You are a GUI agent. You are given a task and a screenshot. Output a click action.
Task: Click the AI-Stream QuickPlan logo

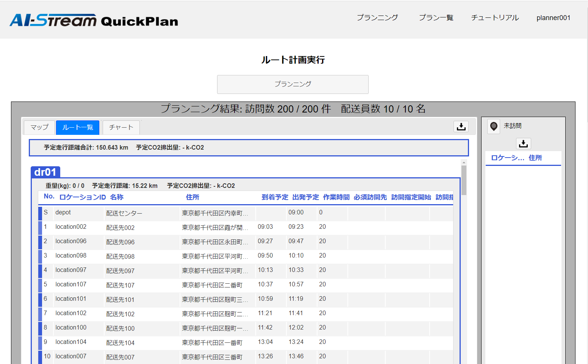tap(94, 20)
